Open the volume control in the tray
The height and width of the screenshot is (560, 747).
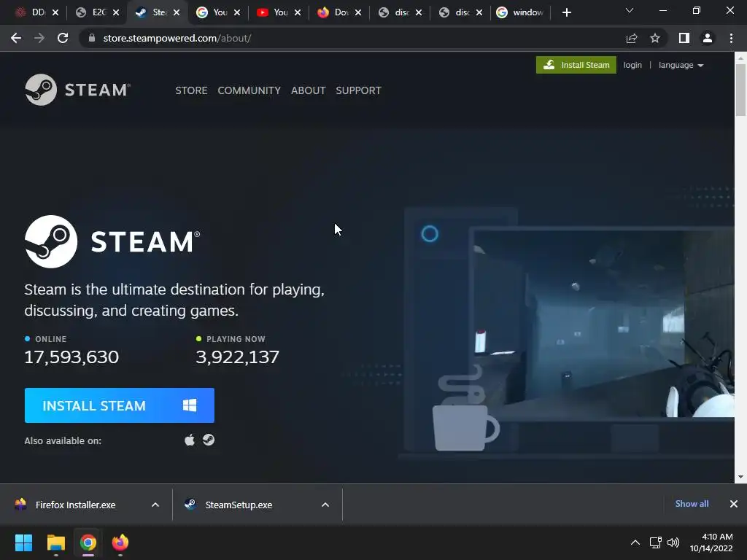pos(673,542)
